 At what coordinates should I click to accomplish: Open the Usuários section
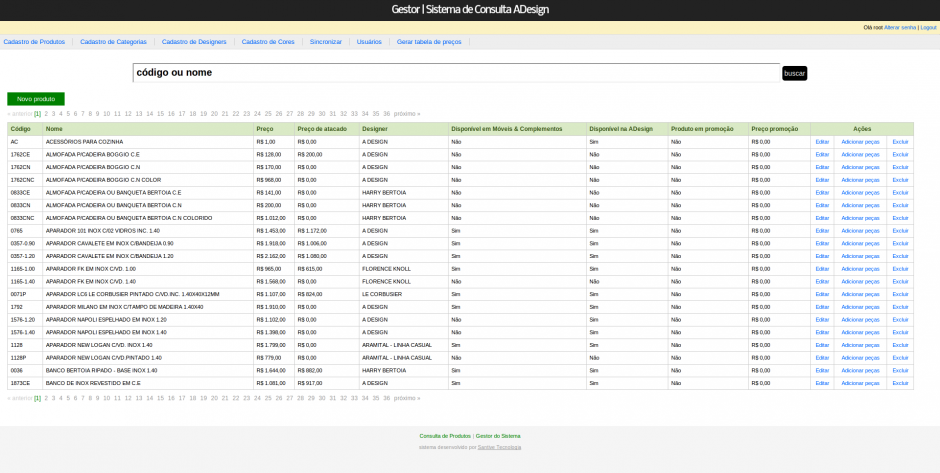(x=369, y=42)
